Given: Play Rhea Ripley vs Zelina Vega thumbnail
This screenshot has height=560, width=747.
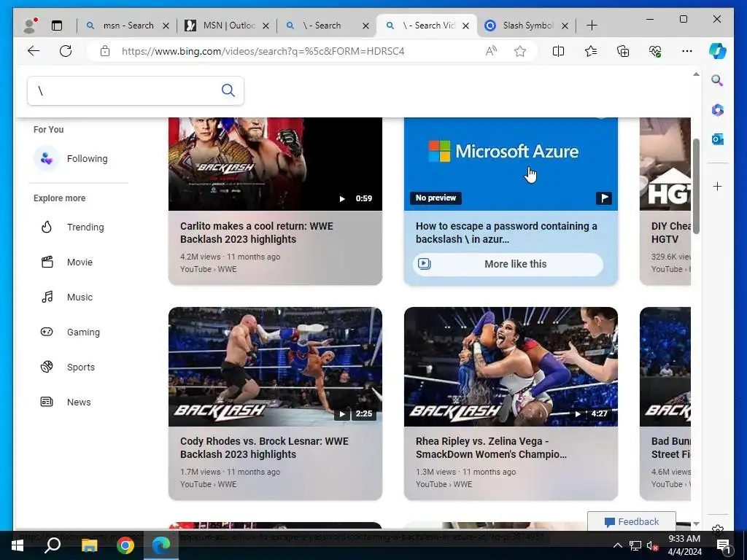Looking at the screenshot, I should [511, 367].
